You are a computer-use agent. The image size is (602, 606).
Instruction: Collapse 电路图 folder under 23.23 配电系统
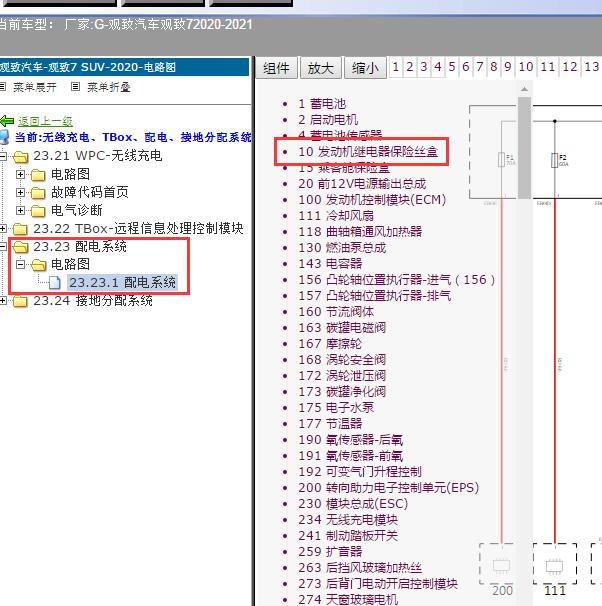(20, 264)
